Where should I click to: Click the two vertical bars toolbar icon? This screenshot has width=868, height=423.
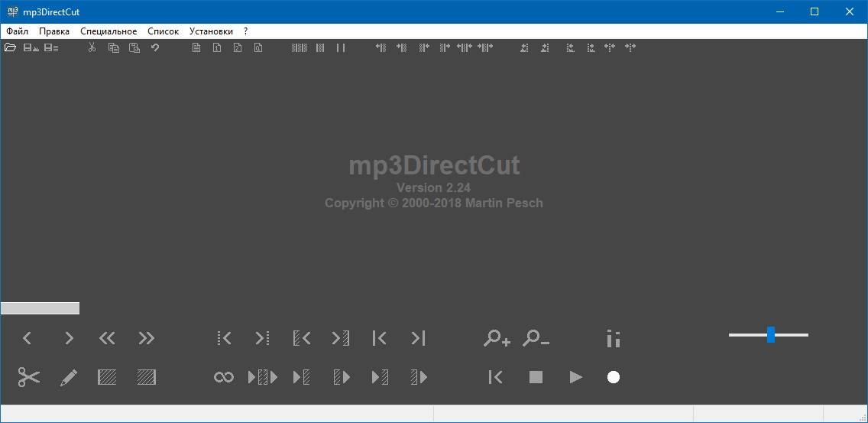[x=341, y=47]
